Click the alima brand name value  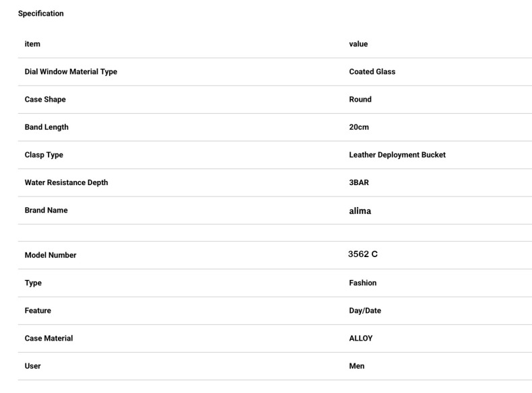pos(360,211)
